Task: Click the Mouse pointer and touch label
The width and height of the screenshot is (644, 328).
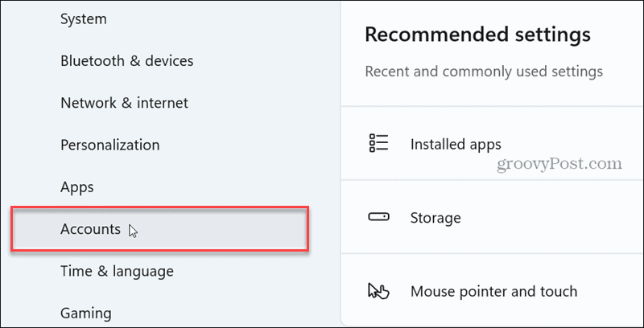Action: click(493, 291)
